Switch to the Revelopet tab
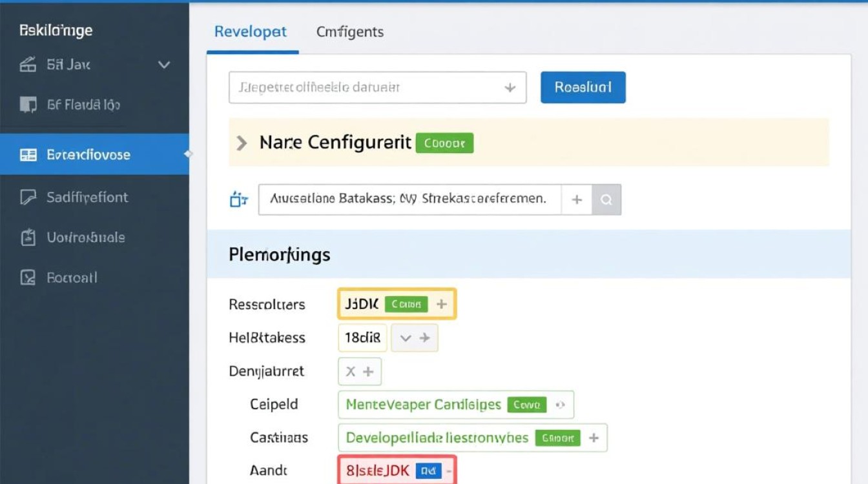This screenshot has height=484, width=868. 251,32
